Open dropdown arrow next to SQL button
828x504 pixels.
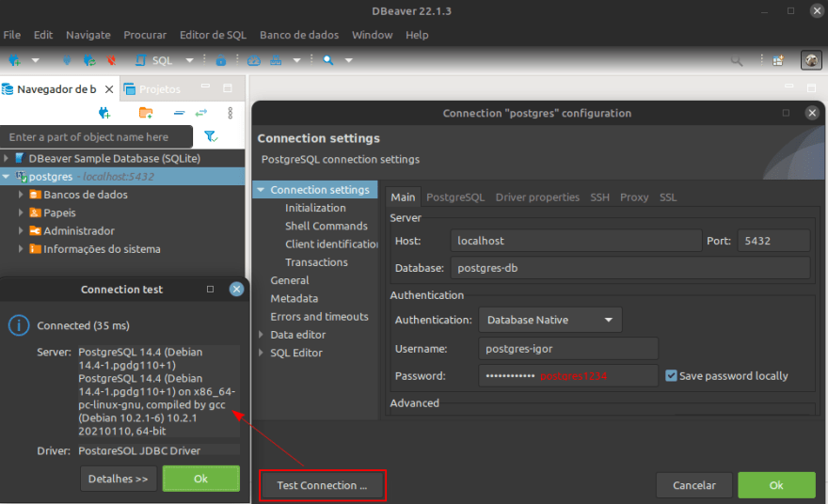click(x=189, y=60)
